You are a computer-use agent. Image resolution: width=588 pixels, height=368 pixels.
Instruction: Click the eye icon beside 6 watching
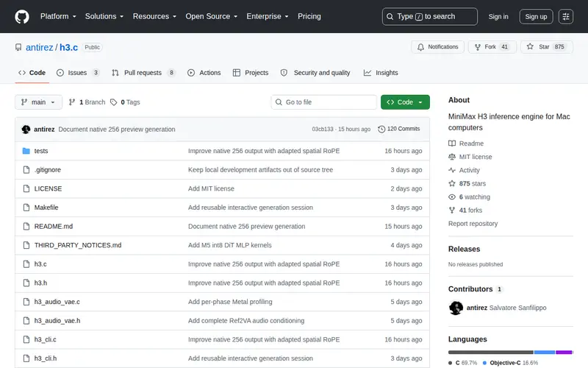(452, 197)
